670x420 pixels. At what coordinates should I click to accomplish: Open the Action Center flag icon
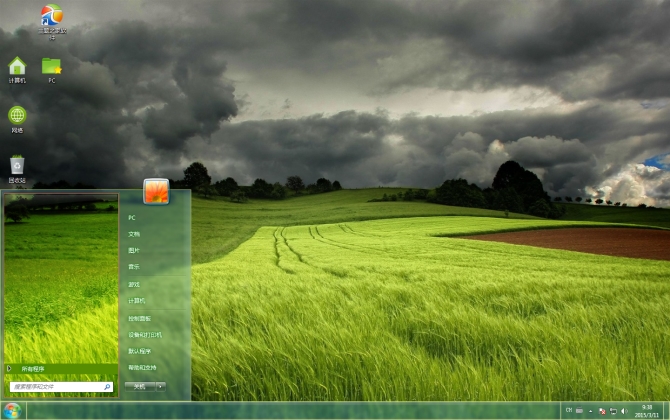(x=602, y=411)
